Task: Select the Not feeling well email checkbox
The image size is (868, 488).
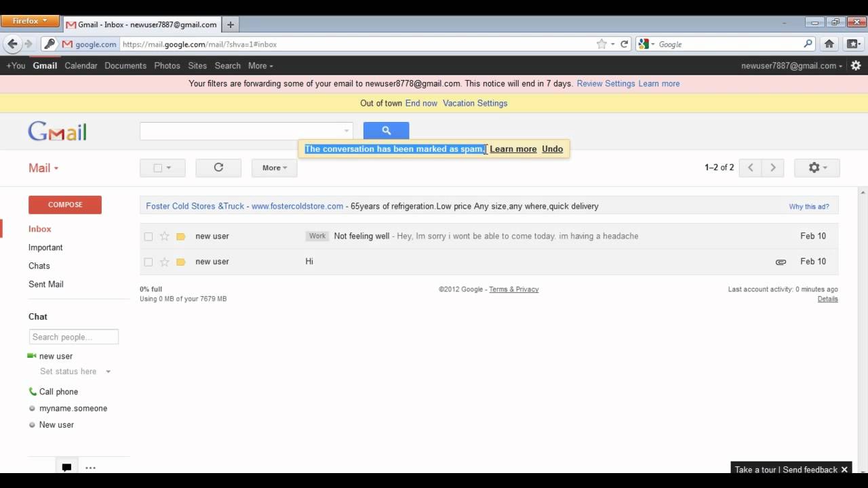Action: click(x=149, y=237)
